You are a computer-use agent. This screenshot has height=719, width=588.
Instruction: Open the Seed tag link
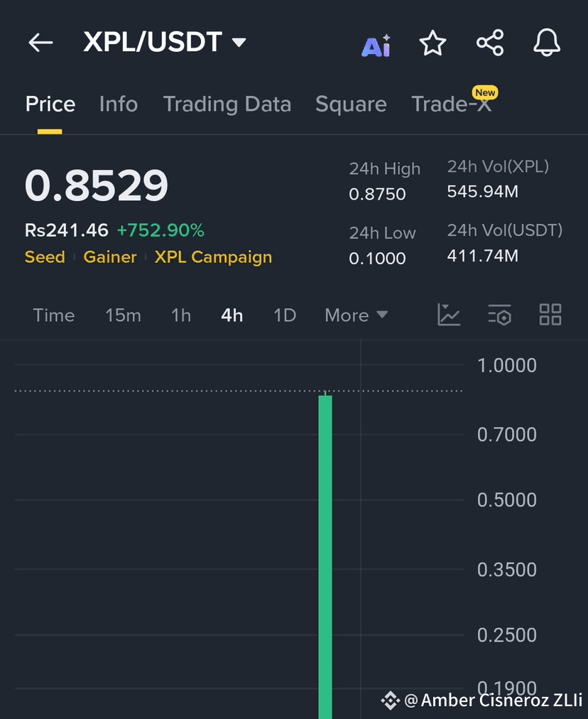pos(45,256)
